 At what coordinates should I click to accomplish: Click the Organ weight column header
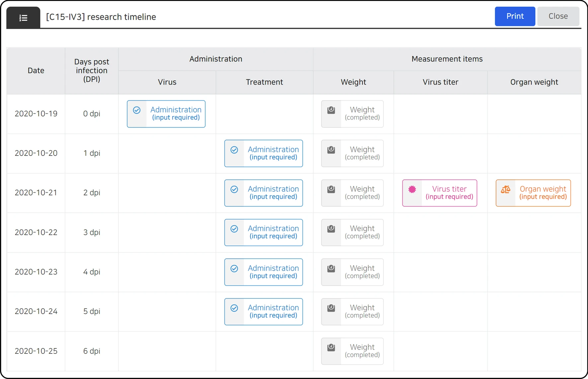point(534,82)
